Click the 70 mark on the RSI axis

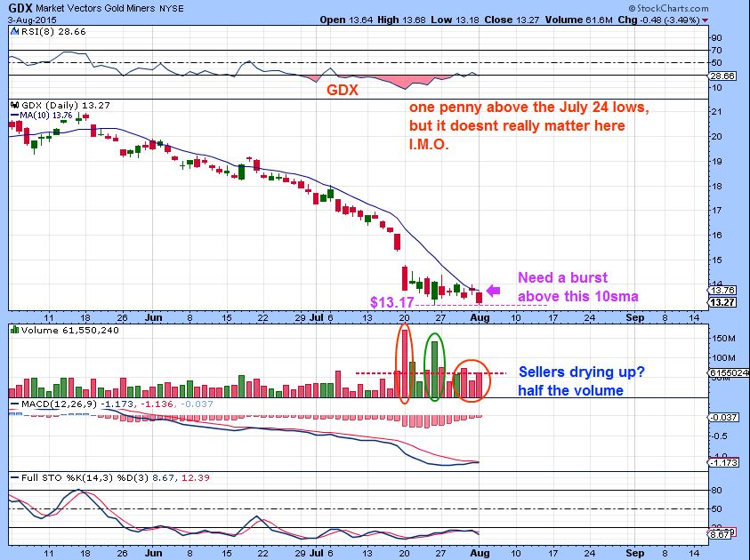717,51
